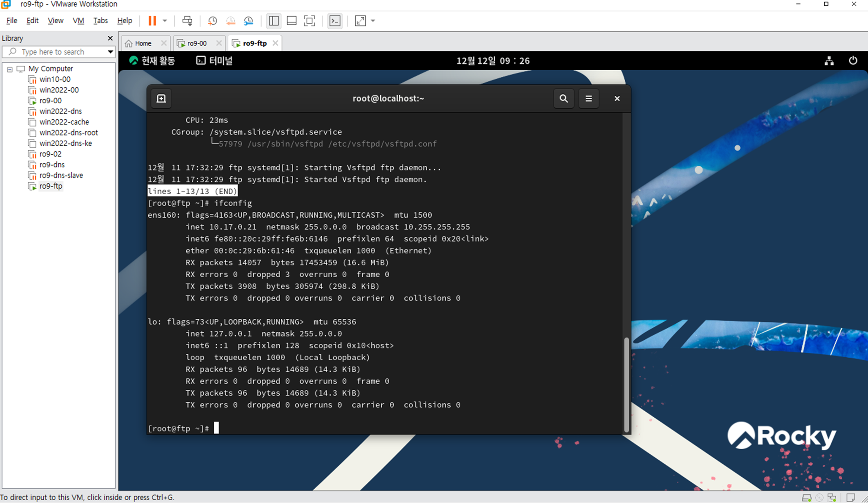Open the GNOME power menu icon
The image size is (868, 503).
(x=853, y=61)
